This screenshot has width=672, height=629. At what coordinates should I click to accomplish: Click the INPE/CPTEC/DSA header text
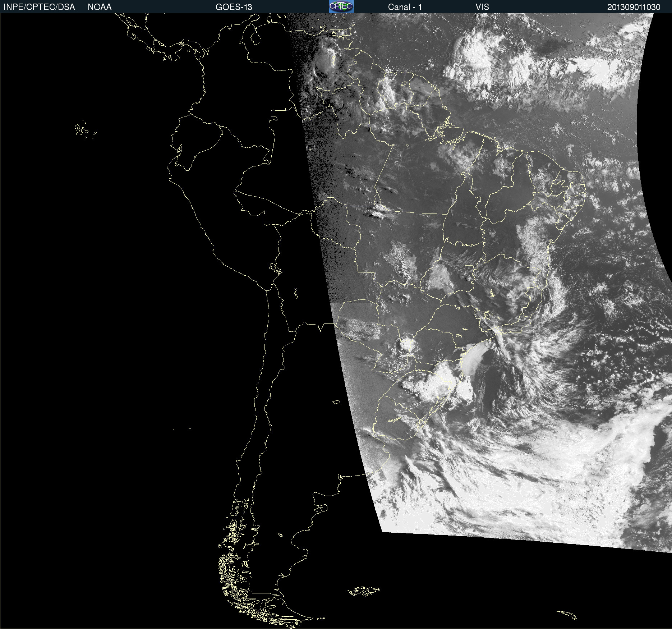pyautogui.click(x=39, y=7)
